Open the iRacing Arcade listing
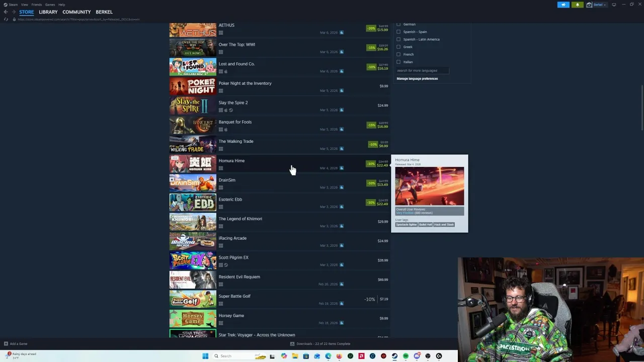The height and width of the screenshot is (362, 644). pos(279,241)
